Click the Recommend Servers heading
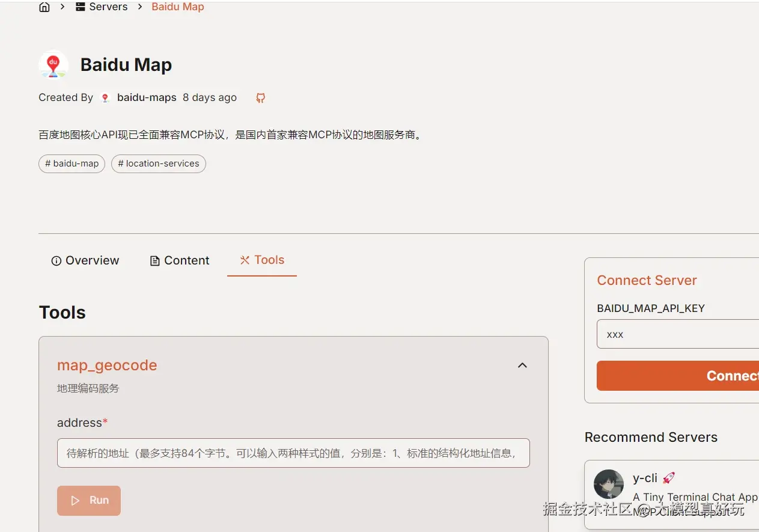This screenshot has width=759, height=532. (x=651, y=437)
